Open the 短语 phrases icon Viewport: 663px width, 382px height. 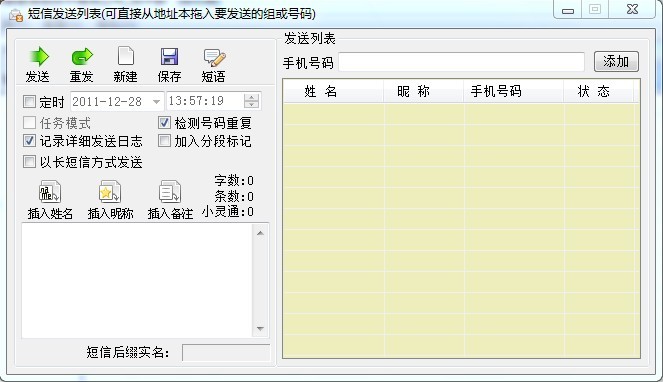[214, 58]
